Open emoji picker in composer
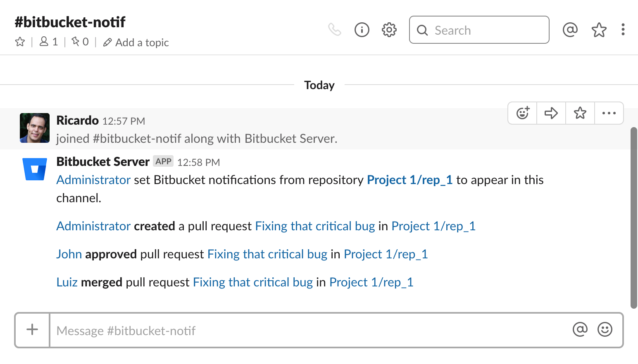638x364 pixels. click(605, 329)
